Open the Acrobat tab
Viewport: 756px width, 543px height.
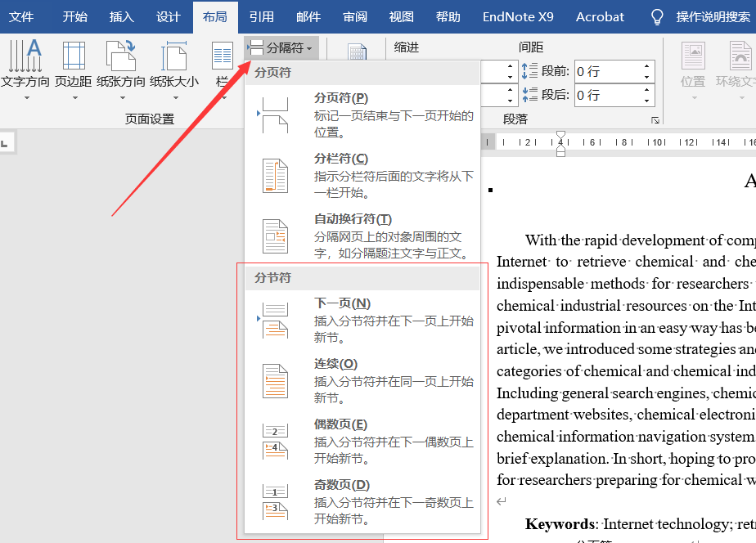coord(600,17)
